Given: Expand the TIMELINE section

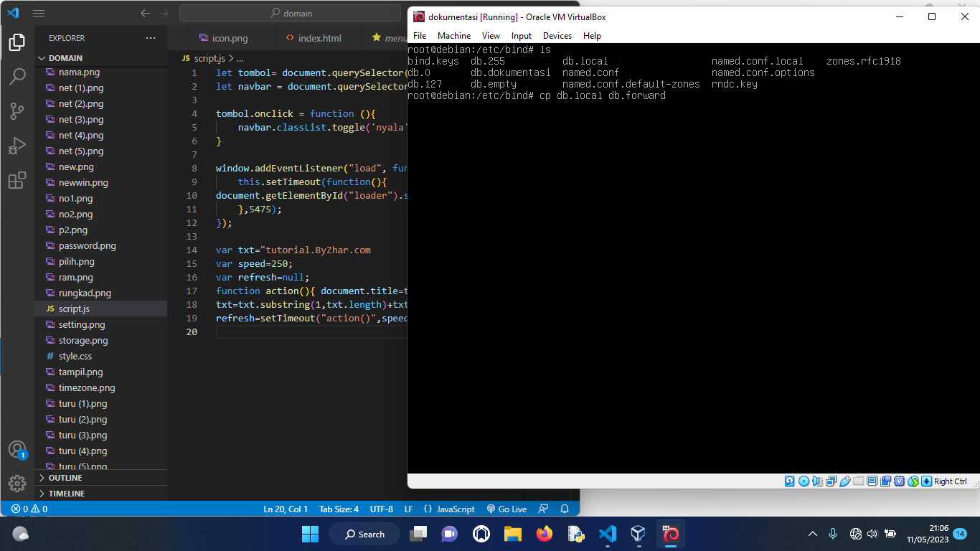Looking at the screenshot, I should [x=100, y=494].
